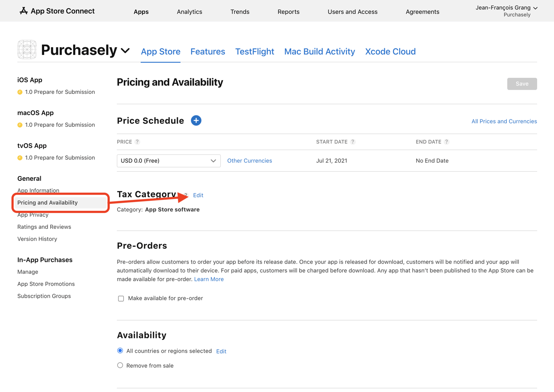This screenshot has height=392, width=554.
Task: Open the USD 0.0 (Free) price dropdown
Action: [x=168, y=161]
